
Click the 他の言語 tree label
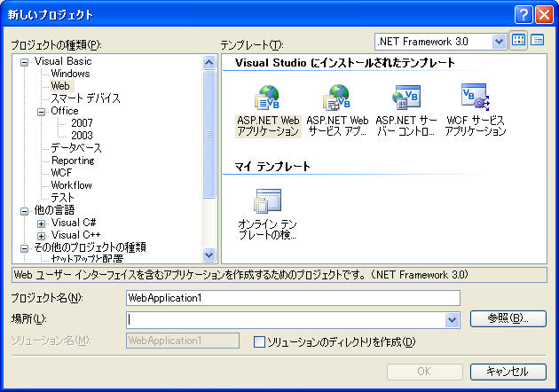(x=54, y=210)
